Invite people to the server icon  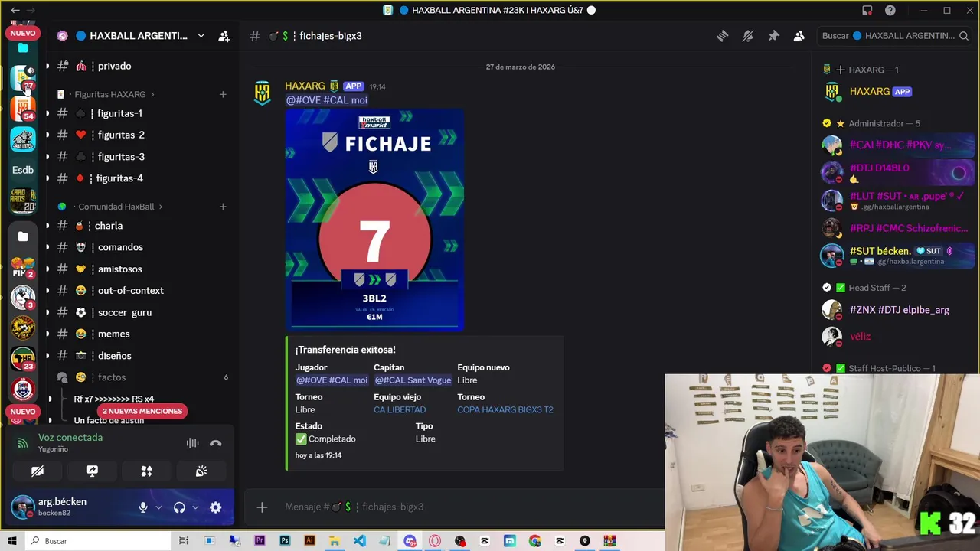click(x=224, y=36)
